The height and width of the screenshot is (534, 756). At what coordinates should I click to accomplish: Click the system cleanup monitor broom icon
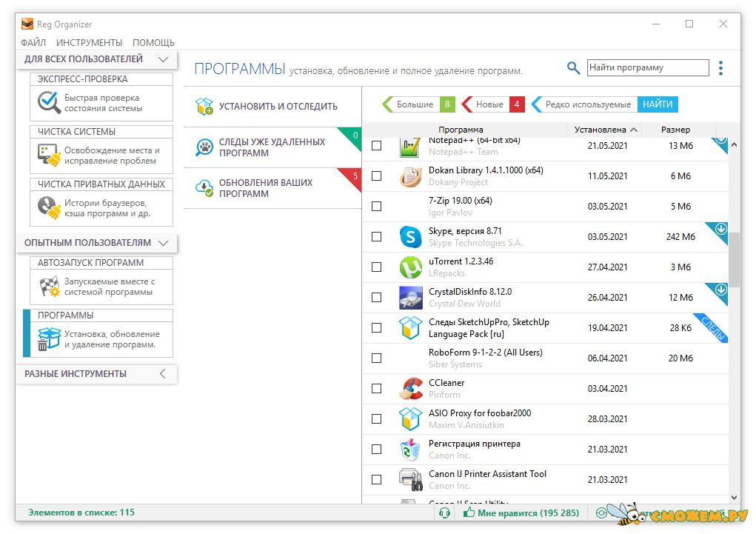(49, 155)
